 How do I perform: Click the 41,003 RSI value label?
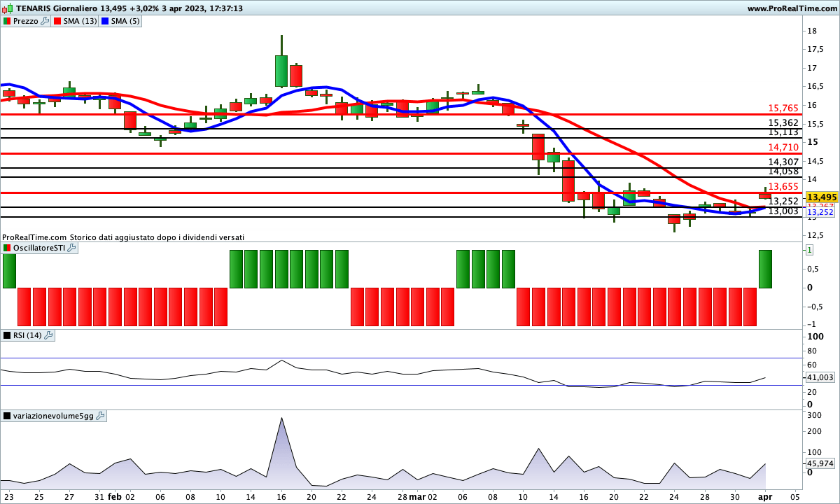click(820, 377)
